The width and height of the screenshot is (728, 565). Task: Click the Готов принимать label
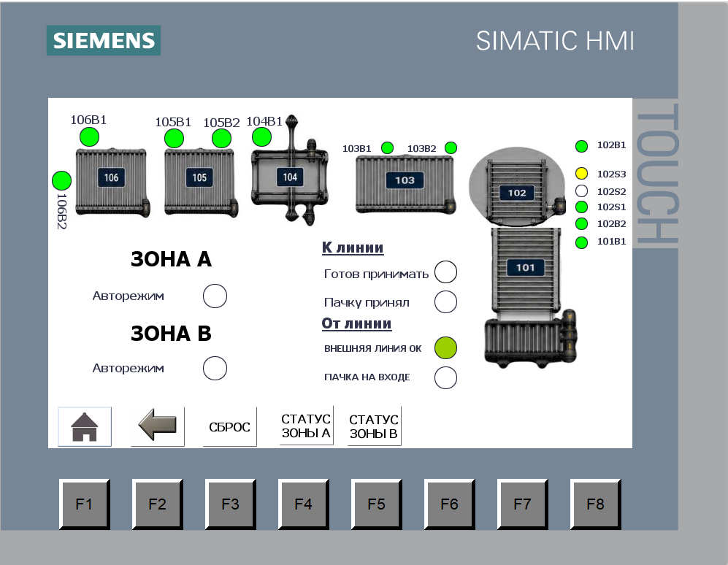pyautogui.click(x=376, y=274)
